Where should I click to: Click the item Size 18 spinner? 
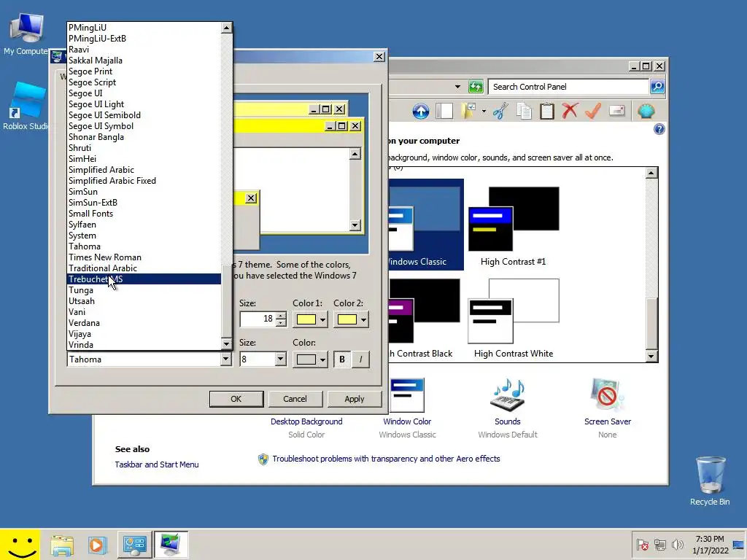281,319
